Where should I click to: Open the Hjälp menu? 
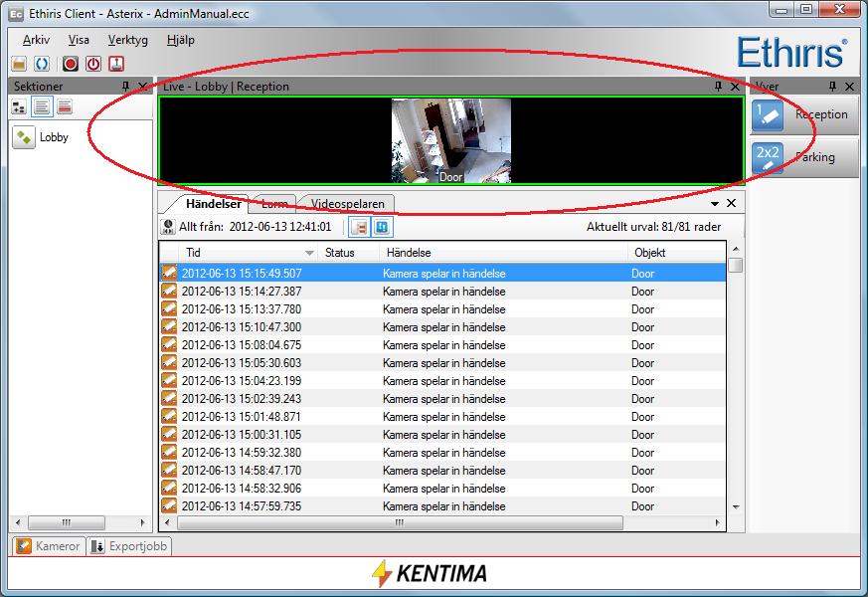[181, 40]
